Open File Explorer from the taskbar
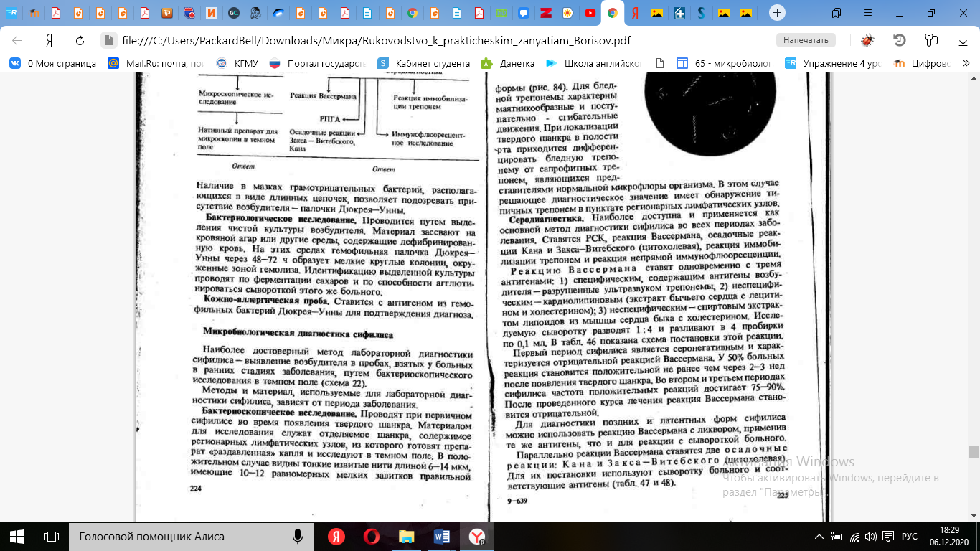This screenshot has width=980, height=551. coord(406,536)
